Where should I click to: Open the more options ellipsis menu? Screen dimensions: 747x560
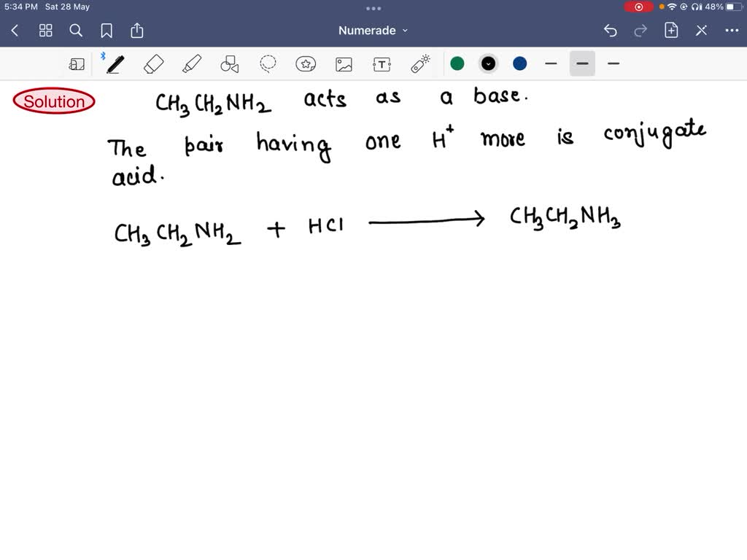coord(732,31)
